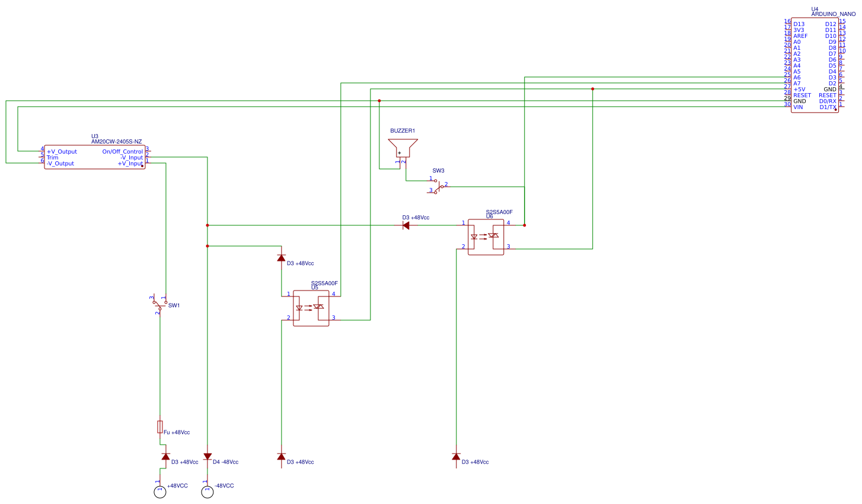Viewport: 862px width, 504px height.
Task: Click the AM20CW-2405S-NZ label
Action: coord(116,142)
